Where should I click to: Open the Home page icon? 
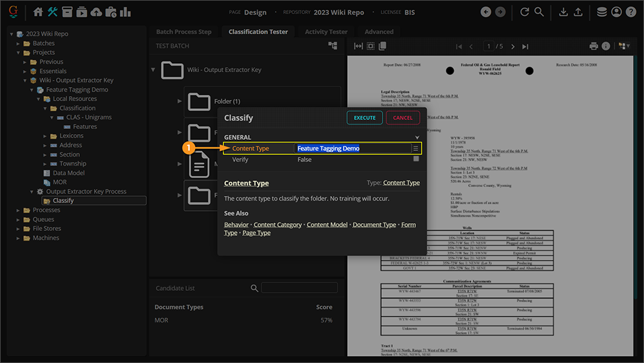[x=38, y=12]
